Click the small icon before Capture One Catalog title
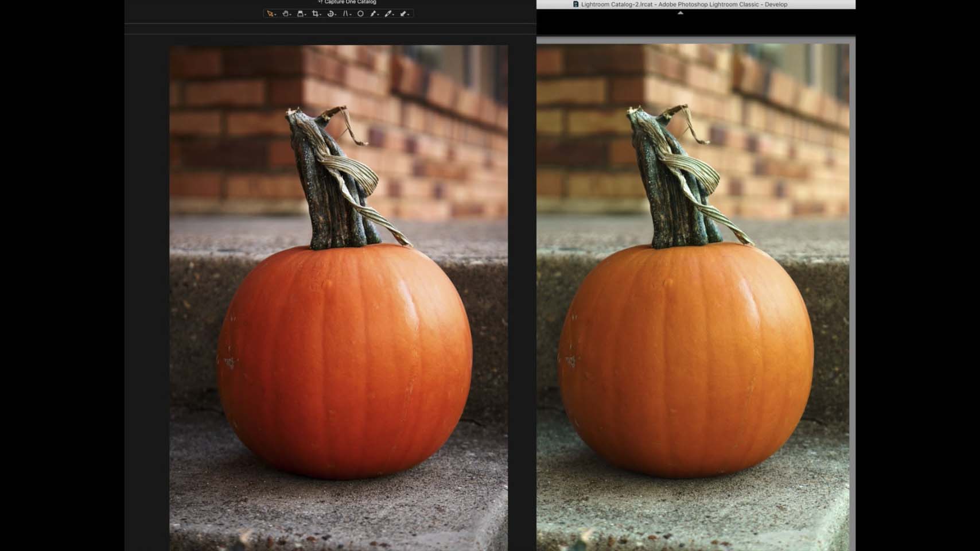This screenshot has height=551, width=980. click(x=320, y=2)
